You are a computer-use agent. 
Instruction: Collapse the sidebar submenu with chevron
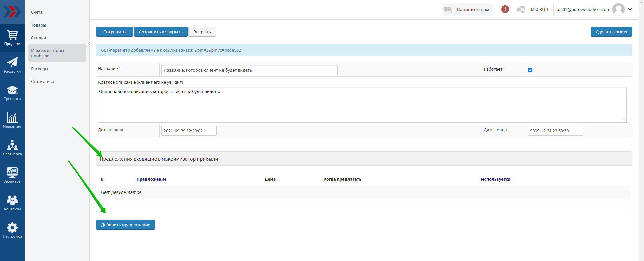click(x=89, y=44)
